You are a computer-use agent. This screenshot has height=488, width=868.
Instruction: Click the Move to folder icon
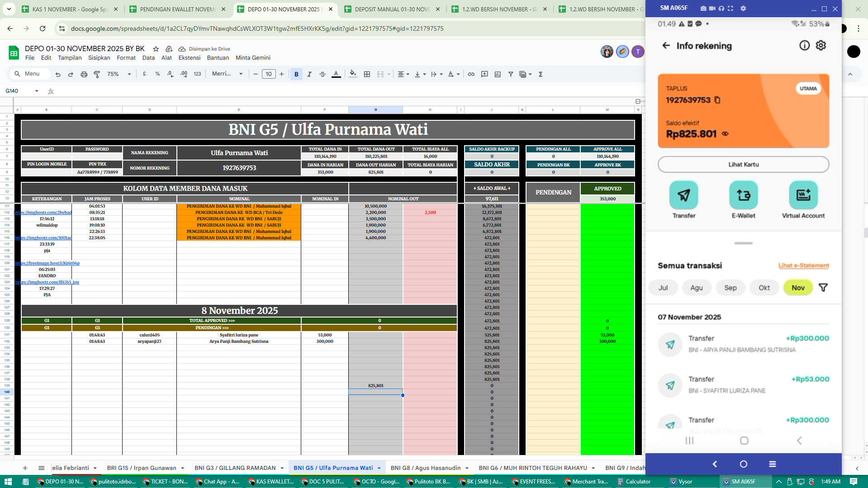(x=169, y=49)
